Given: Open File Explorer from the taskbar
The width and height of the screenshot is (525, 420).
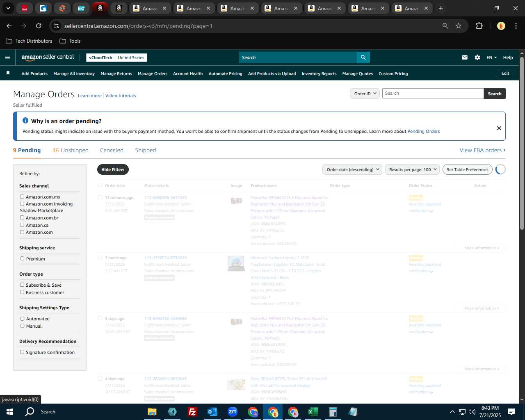Looking at the screenshot, I should click(x=152, y=412).
